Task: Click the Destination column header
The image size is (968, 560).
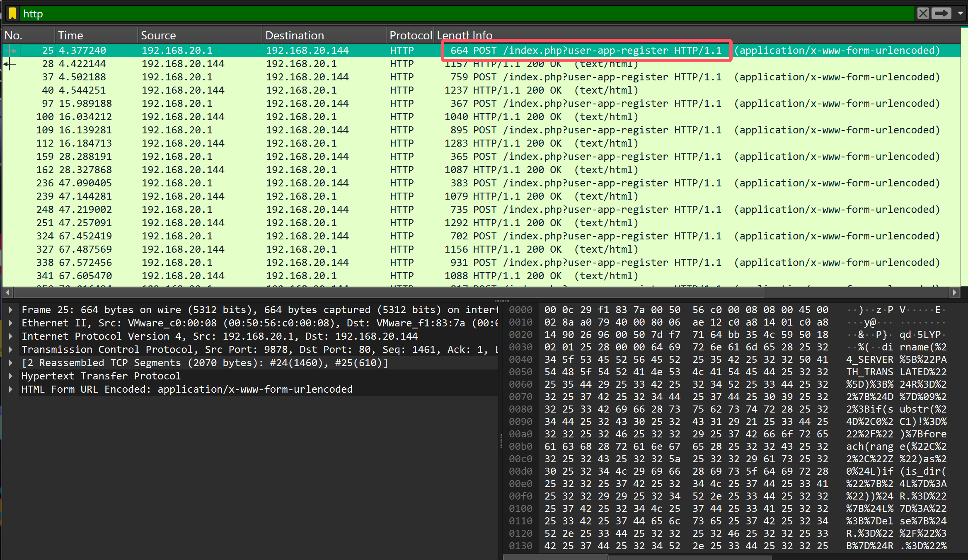Action: tap(323, 36)
